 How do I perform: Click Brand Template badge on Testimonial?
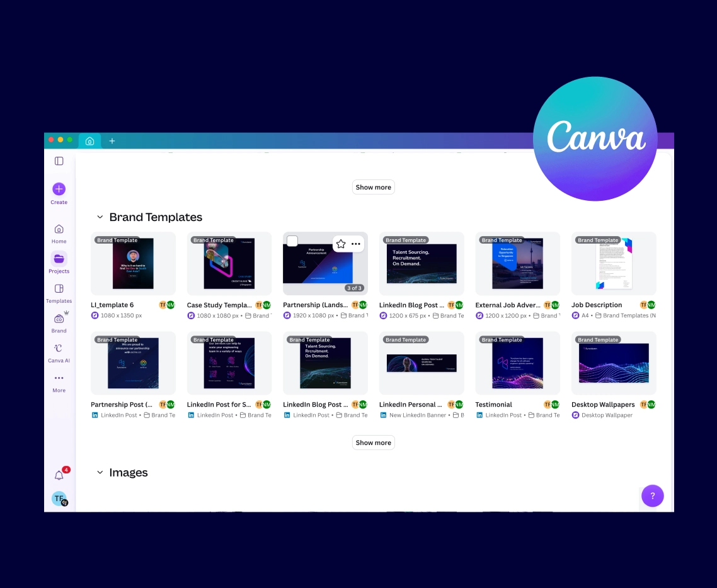coord(501,339)
